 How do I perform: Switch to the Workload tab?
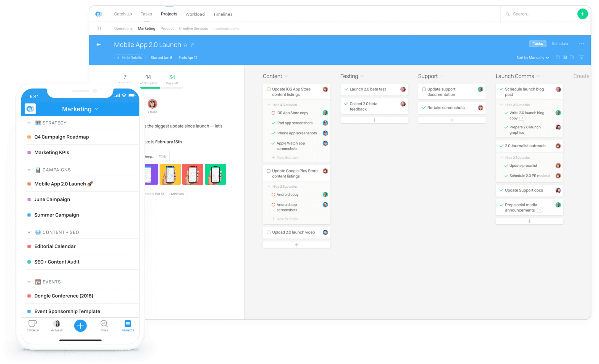(x=195, y=14)
